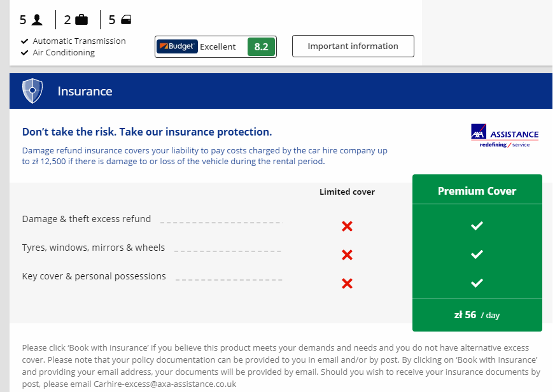Screen dimensions: 555x392
Task: Click red X for Key cover & personal possessions
Action: point(347,283)
